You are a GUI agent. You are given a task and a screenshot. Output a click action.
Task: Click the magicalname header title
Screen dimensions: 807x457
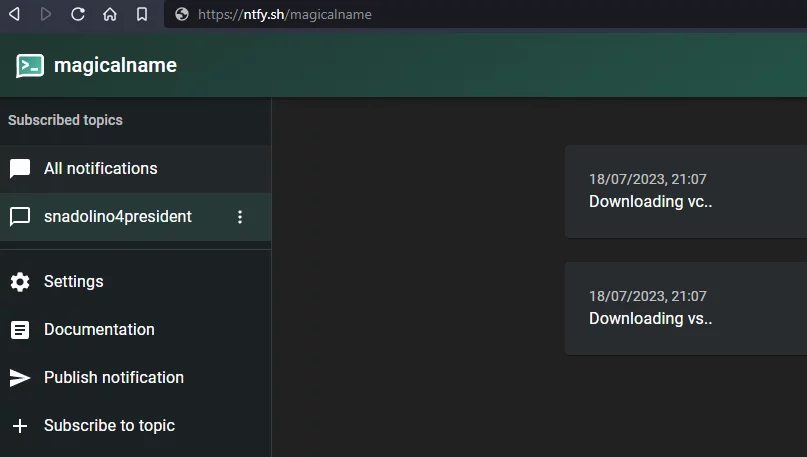click(x=115, y=66)
